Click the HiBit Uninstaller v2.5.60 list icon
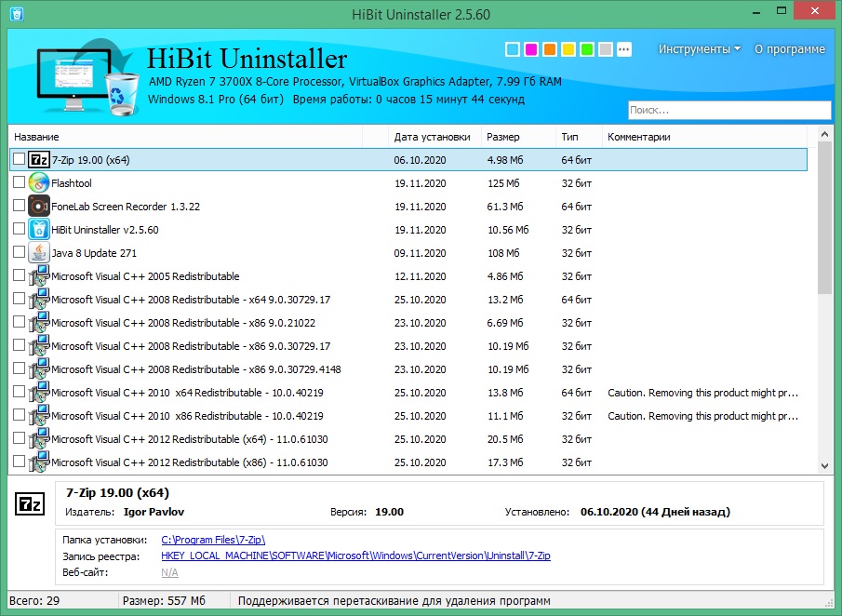842x616 pixels. 38,229
